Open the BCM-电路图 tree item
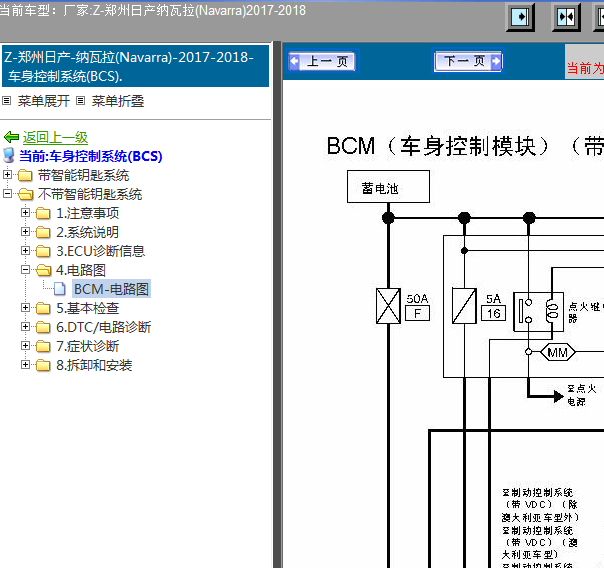604x568 pixels. coord(111,289)
